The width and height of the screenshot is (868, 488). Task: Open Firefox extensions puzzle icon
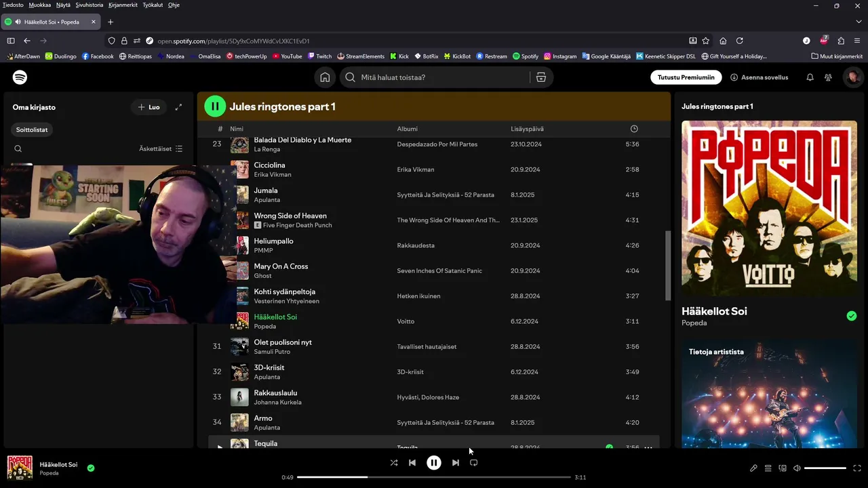pos(841,41)
